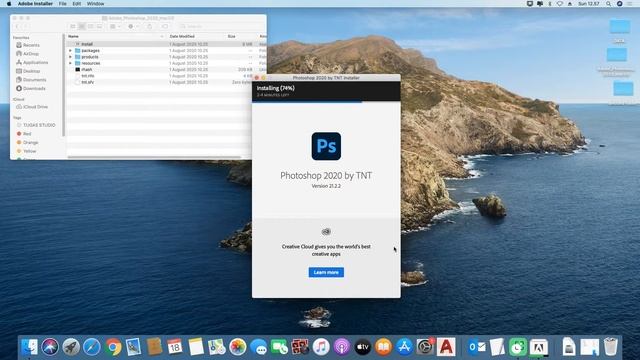Open the File menu
640x360 pixels.
point(62,4)
